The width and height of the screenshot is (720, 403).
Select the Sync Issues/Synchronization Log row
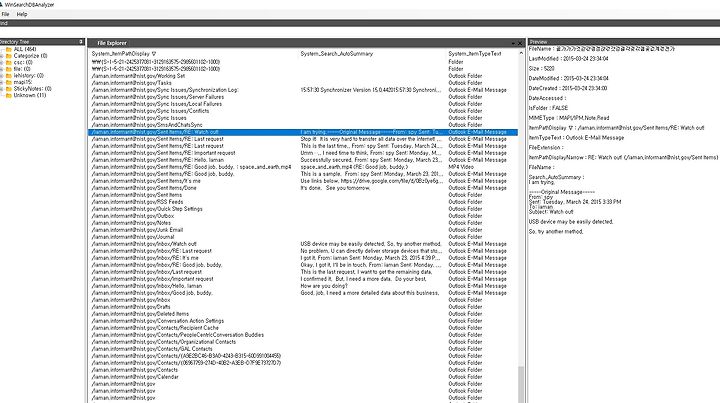point(303,90)
